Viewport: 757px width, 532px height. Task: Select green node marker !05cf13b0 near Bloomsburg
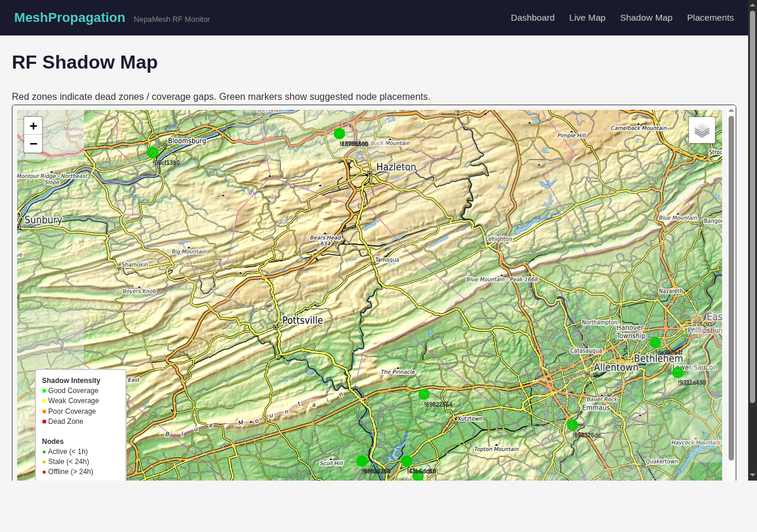[x=153, y=153]
